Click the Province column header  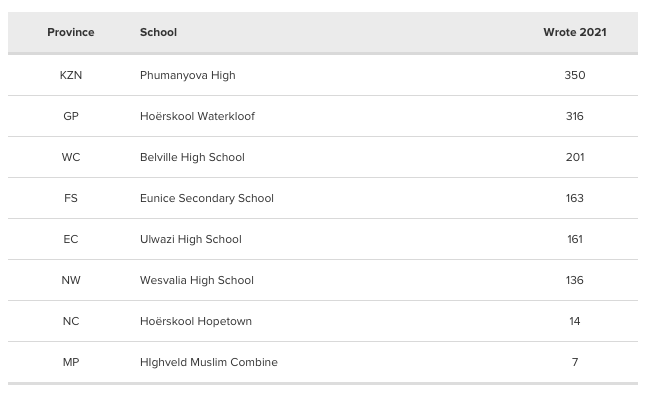(x=71, y=32)
